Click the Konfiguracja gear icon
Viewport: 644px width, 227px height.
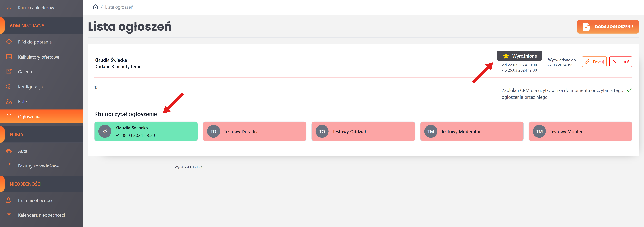pos(9,87)
